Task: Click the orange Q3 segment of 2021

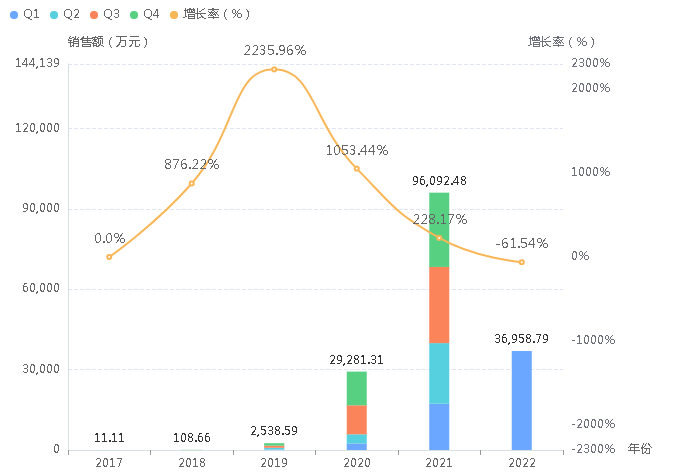Action: (x=439, y=305)
